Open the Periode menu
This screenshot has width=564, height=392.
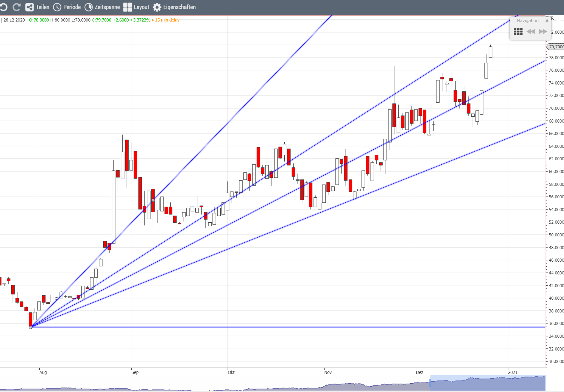pyautogui.click(x=72, y=7)
